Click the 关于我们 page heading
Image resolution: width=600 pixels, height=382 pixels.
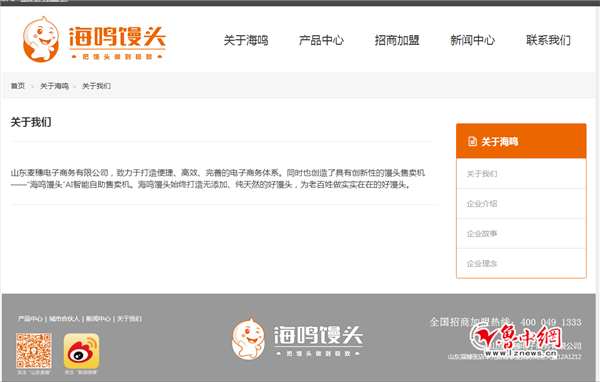(x=31, y=122)
